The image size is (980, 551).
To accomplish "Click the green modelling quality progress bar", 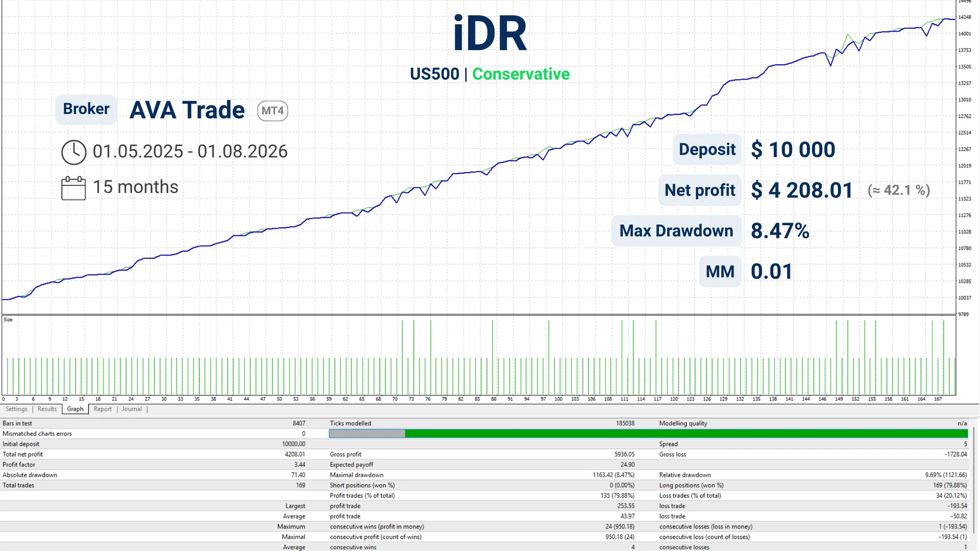I will 687,434.
